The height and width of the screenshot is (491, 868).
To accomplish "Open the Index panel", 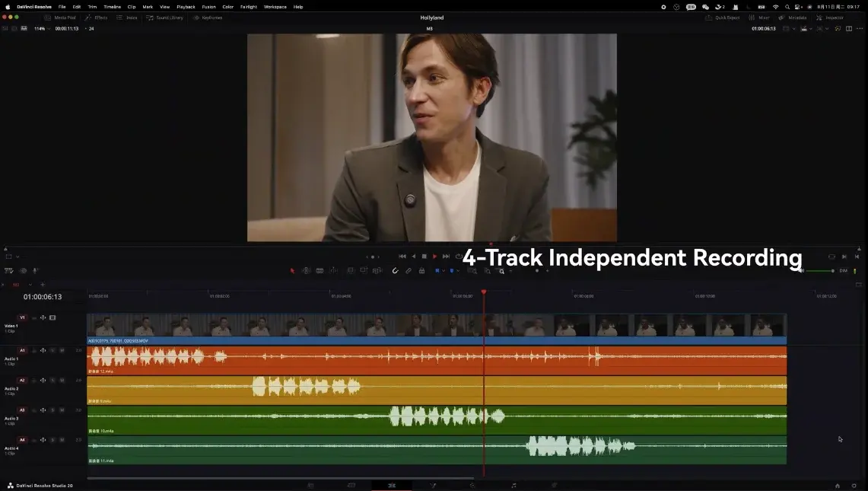I will point(127,18).
